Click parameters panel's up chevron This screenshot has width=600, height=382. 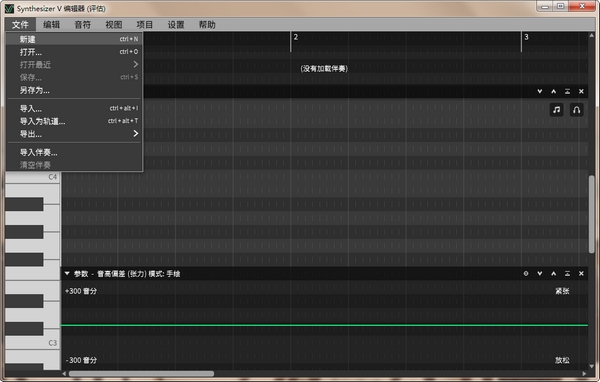coord(553,273)
